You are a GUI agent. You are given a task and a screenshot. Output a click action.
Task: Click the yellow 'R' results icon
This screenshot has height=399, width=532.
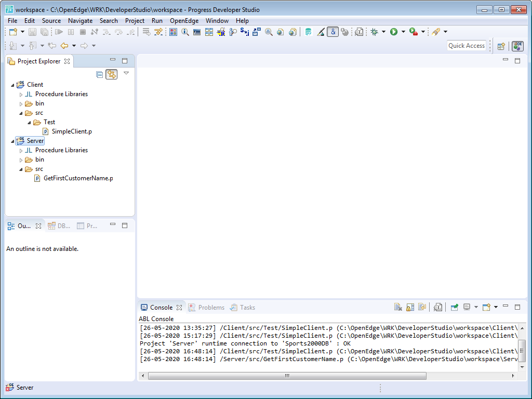(x=221, y=32)
